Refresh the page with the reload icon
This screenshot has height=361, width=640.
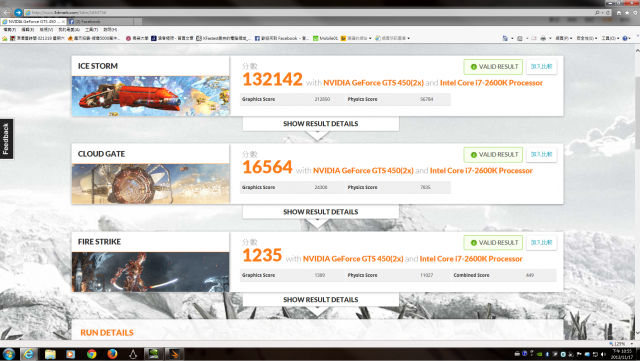click(608, 13)
